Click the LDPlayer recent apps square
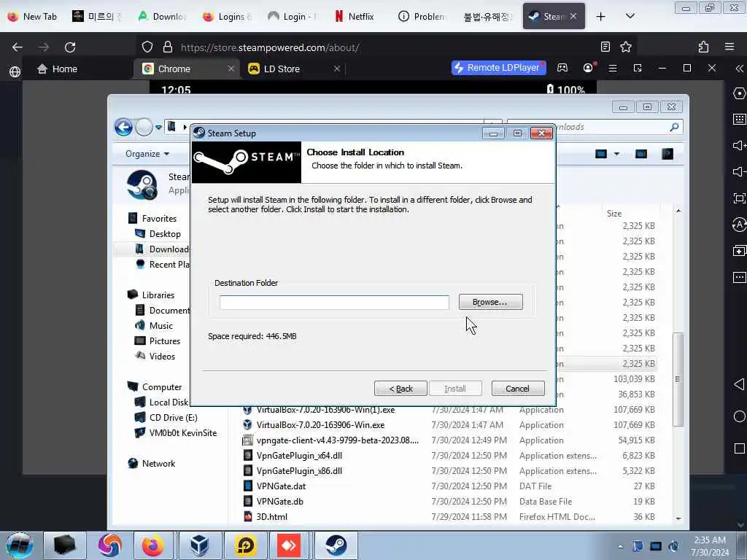 [739, 448]
